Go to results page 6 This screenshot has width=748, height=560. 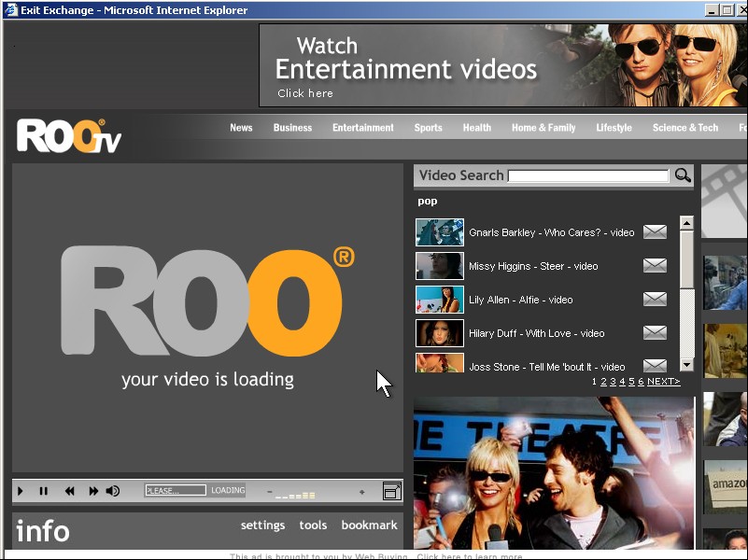point(641,382)
